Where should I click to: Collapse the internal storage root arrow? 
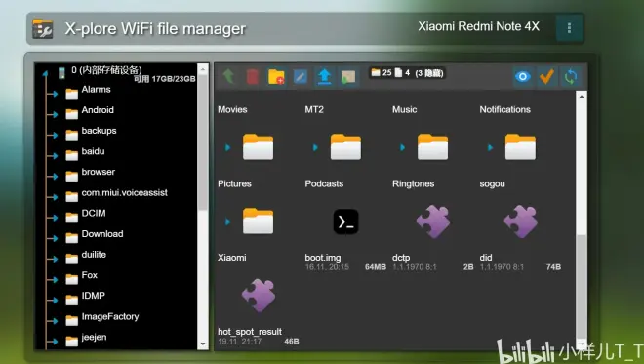46,74
